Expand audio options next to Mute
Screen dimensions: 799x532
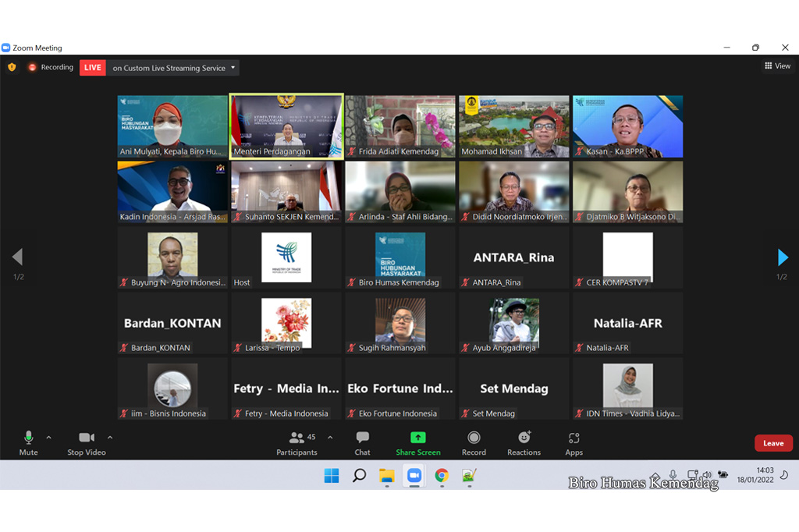point(48,438)
